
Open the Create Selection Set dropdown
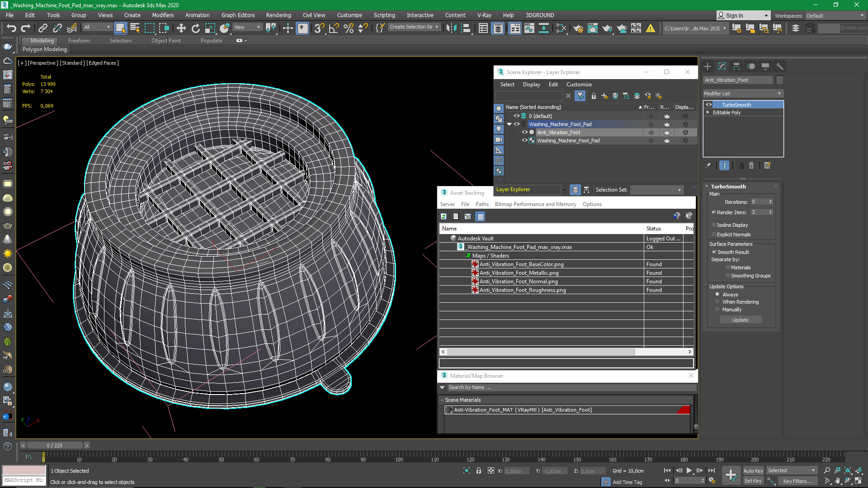click(414, 27)
